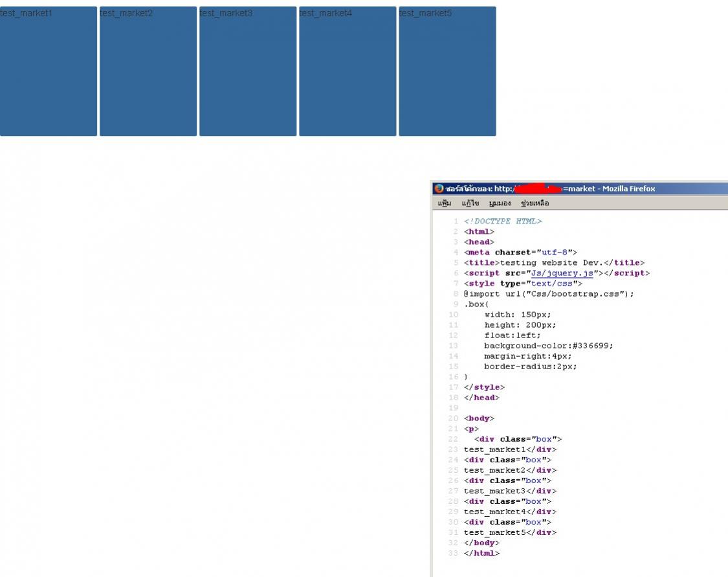Click the <div class="box"> on source line 24
The width and height of the screenshot is (728, 577).
(x=507, y=460)
